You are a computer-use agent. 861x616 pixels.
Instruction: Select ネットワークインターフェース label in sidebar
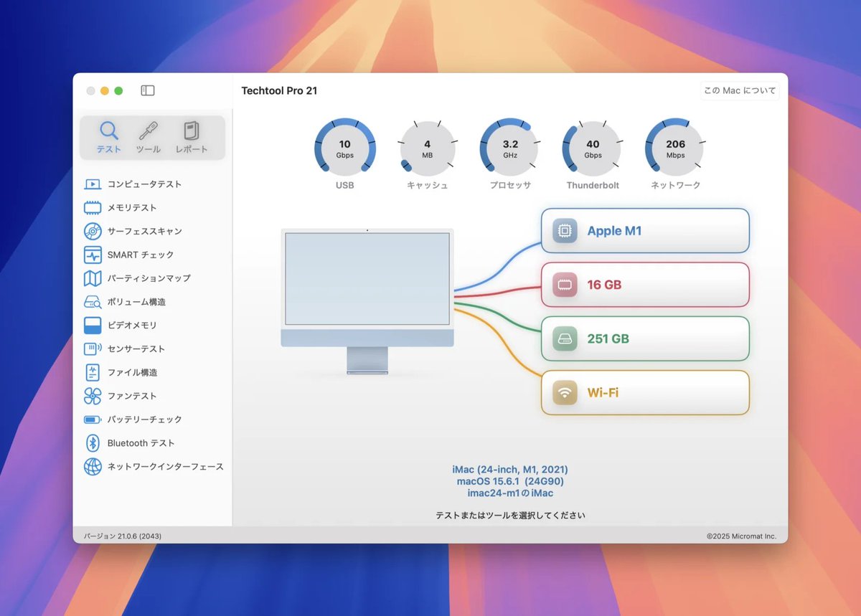tap(165, 467)
